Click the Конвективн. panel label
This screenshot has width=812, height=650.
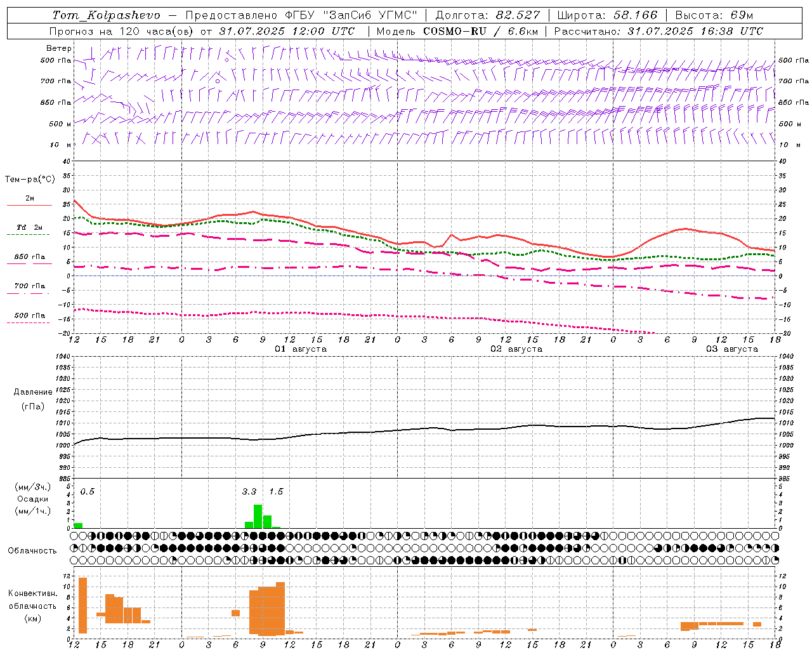pos(32,594)
